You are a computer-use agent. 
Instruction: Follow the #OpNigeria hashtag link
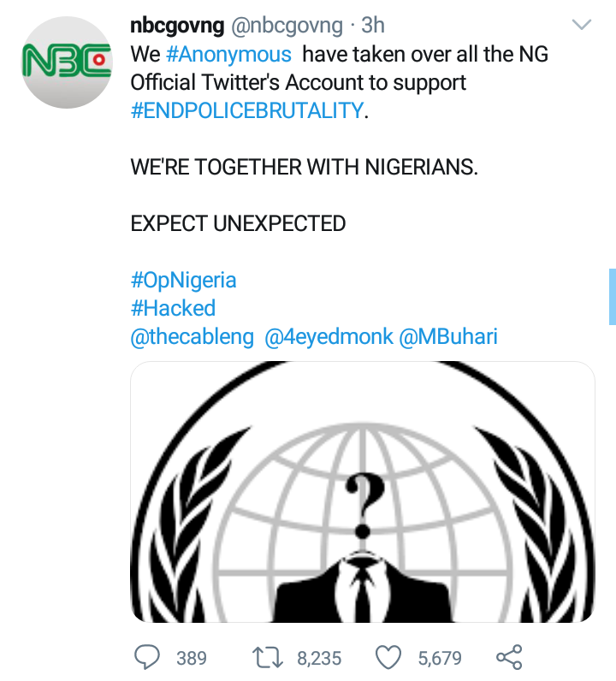pyautogui.click(x=183, y=280)
